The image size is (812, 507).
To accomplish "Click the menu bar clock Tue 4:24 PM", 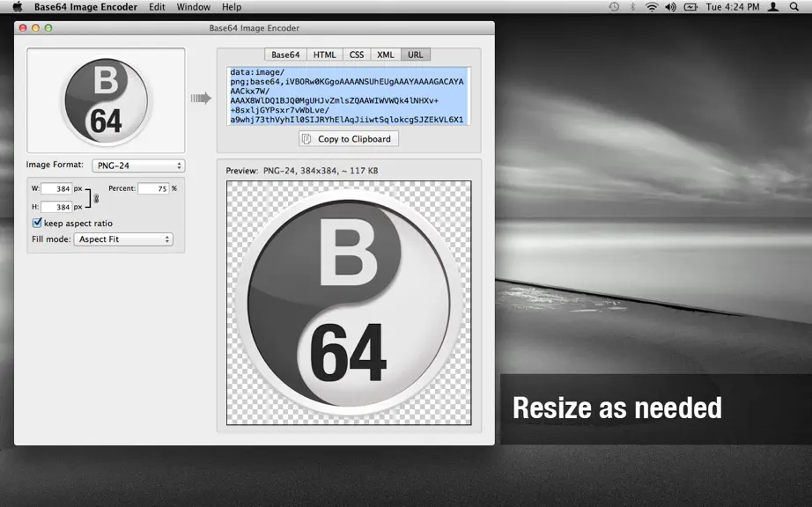I will tap(732, 7).
